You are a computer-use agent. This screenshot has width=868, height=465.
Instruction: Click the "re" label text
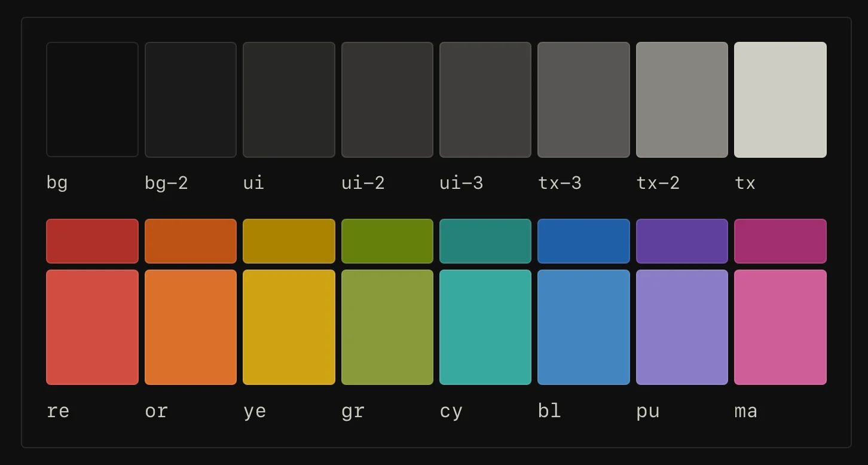[58, 411]
